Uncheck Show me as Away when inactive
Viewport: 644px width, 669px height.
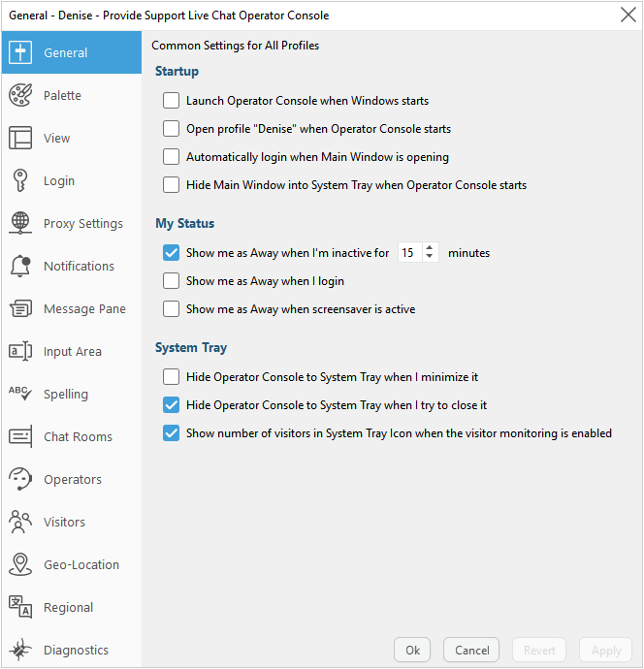pos(171,253)
